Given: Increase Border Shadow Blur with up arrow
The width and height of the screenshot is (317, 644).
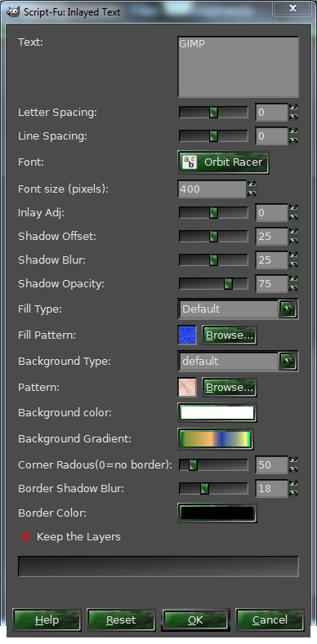Looking at the screenshot, I should tap(293, 484).
